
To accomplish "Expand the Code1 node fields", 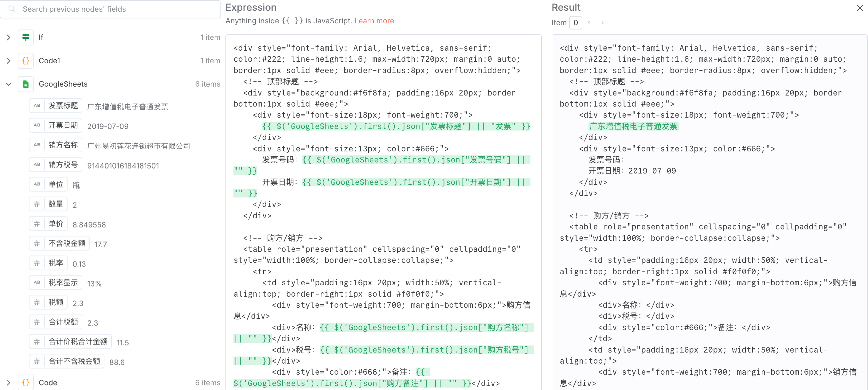I will [8, 60].
